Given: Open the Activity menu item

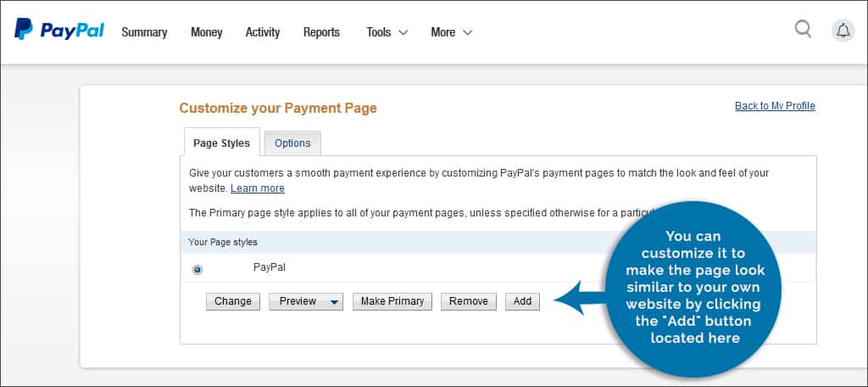Looking at the screenshot, I should pyautogui.click(x=263, y=32).
